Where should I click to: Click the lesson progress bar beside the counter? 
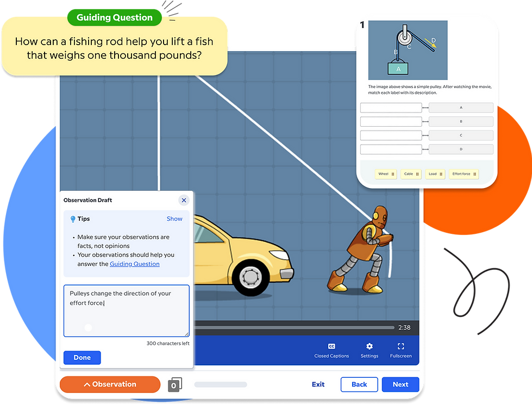coord(221,385)
